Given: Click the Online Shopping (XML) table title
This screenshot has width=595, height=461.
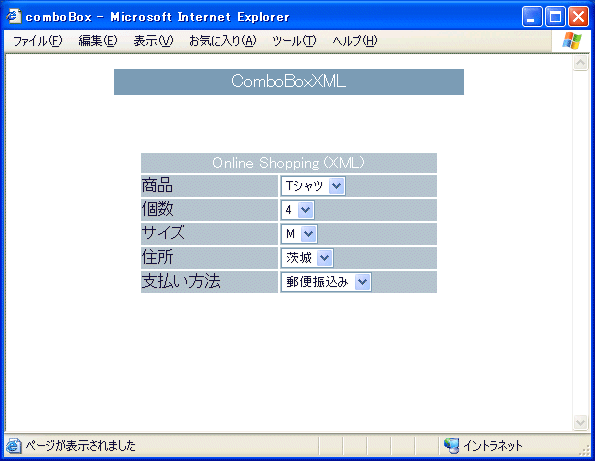Looking at the screenshot, I should click(x=289, y=163).
